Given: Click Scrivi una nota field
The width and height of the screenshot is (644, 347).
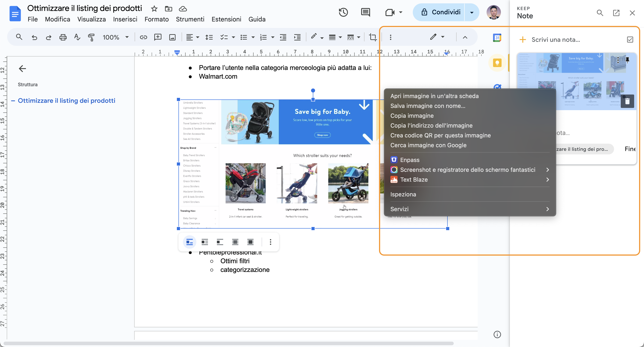Looking at the screenshot, I should pos(555,40).
